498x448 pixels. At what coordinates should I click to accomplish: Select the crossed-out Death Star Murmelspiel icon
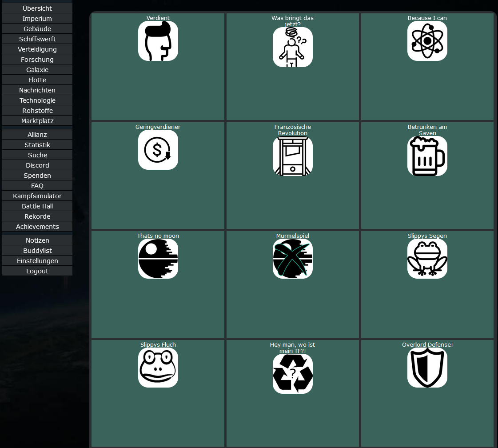click(x=293, y=259)
